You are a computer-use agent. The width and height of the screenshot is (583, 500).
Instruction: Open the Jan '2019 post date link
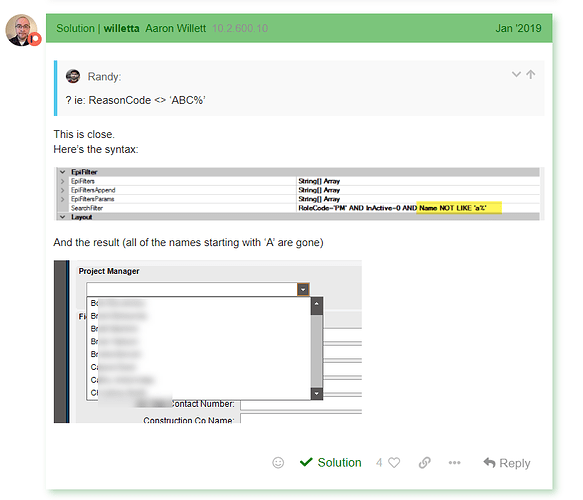click(x=518, y=28)
